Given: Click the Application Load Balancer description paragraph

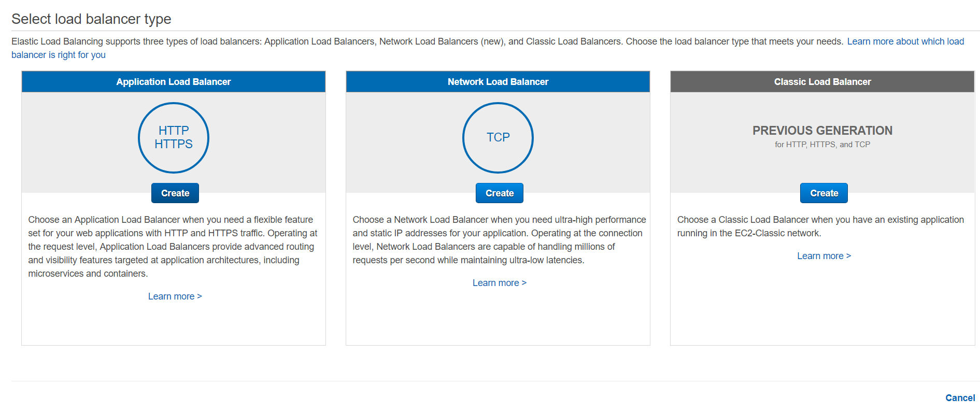Looking at the screenshot, I should click(173, 247).
